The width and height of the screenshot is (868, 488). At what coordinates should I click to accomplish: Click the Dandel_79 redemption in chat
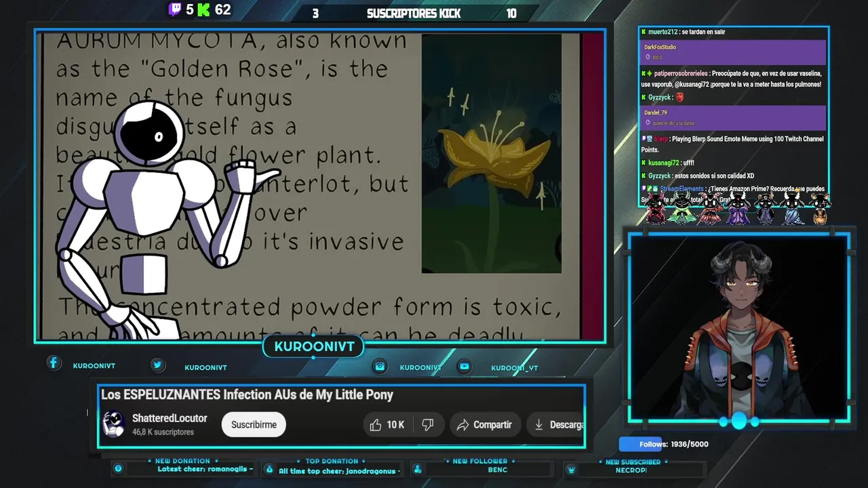click(733, 118)
